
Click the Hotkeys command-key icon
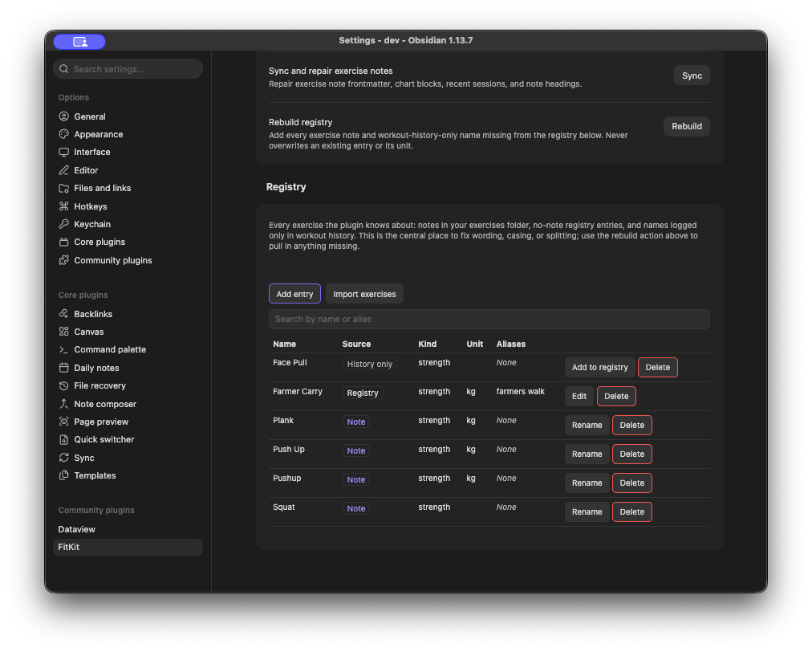tap(63, 206)
